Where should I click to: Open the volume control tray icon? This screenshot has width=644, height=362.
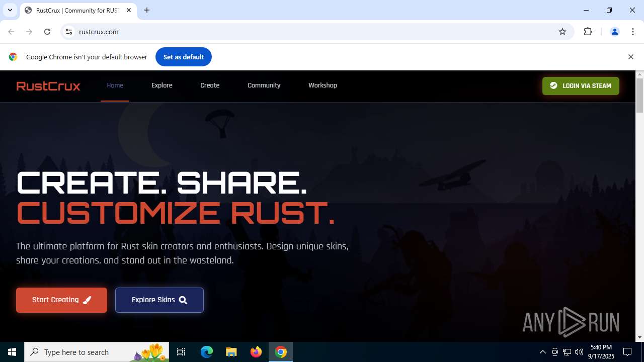579,352
